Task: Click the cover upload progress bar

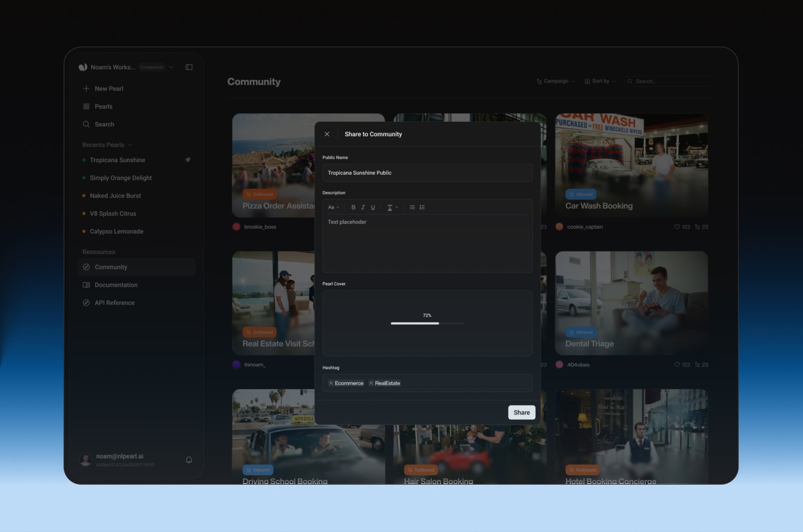Action: [x=427, y=323]
